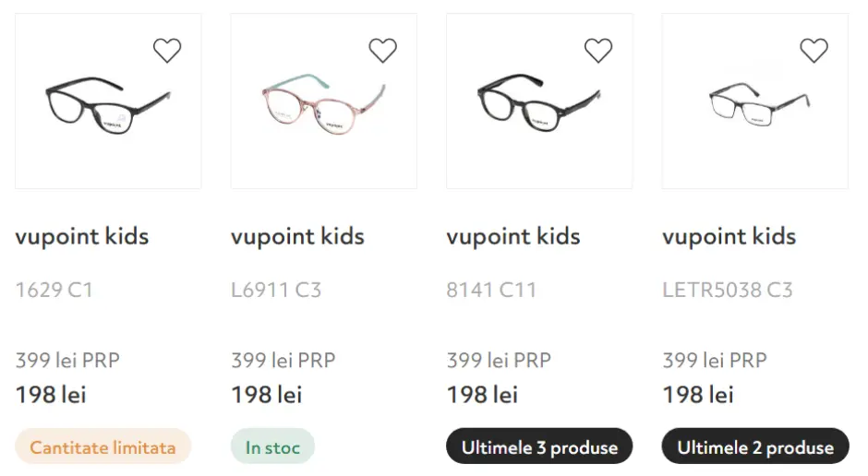This screenshot has width=868, height=476.
Task: Click the Ultimele 2 produse badge
Action: (x=755, y=447)
